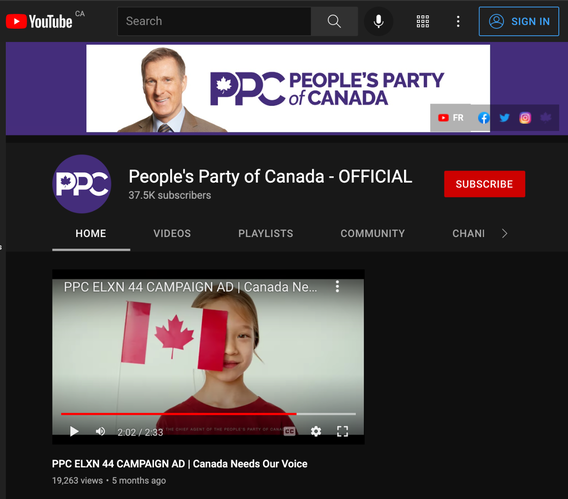The width and height of the screenshot is (568, 499).
Task: Toggle fullscreen on the video player
Action: [x=342, y=431]
